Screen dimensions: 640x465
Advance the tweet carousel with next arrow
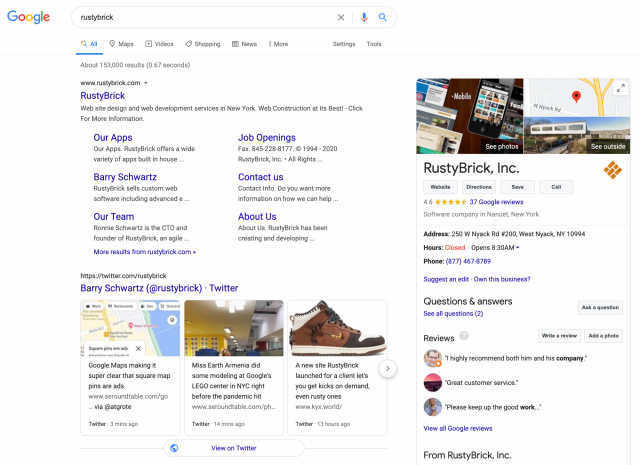pos(387,369)
